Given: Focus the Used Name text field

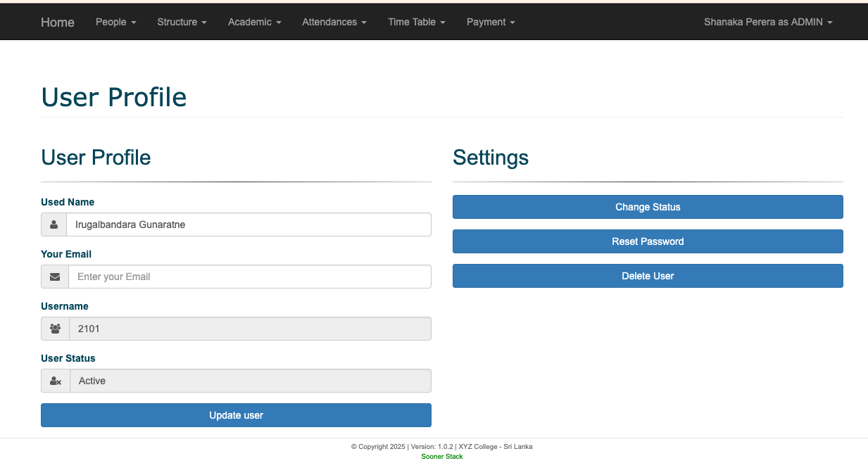Looking at the screenshot, I should tap(248, 224).
